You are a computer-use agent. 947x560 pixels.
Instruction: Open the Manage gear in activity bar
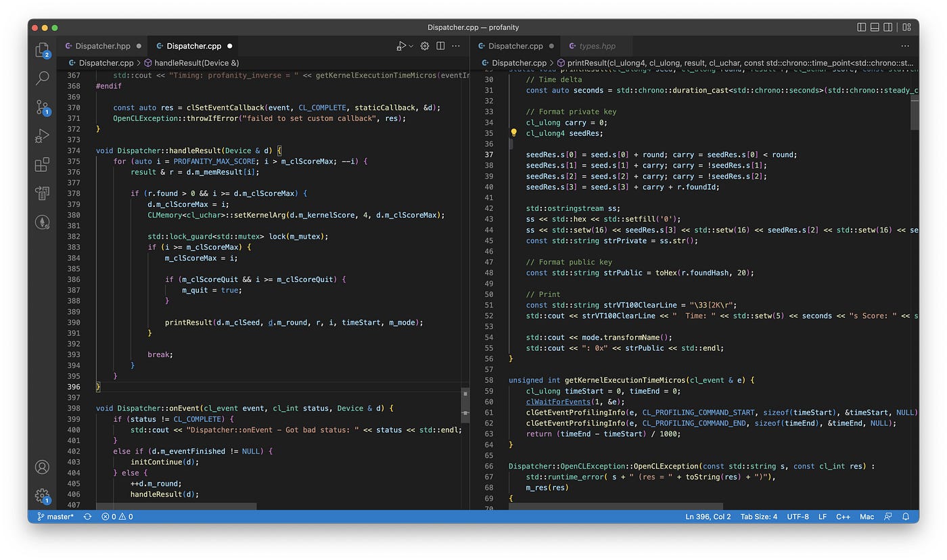[42, 496]
